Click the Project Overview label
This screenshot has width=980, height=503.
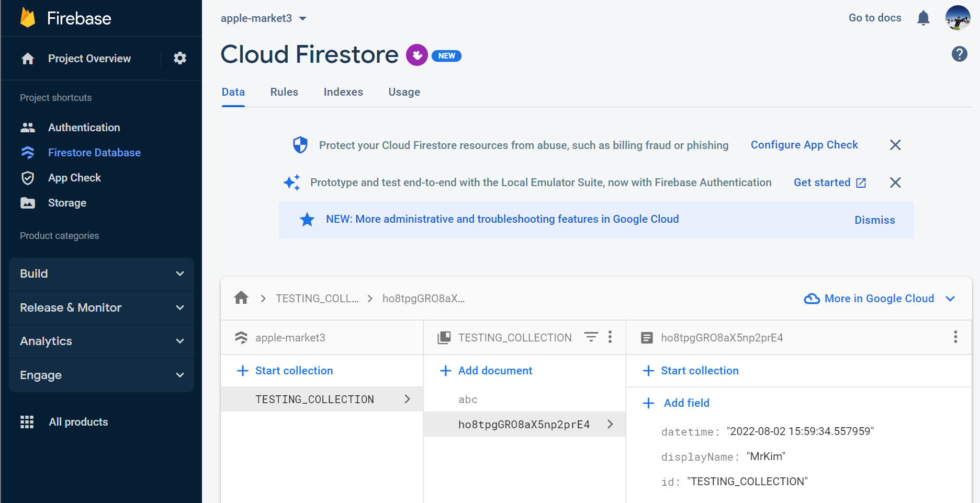[x=89, y=59]
